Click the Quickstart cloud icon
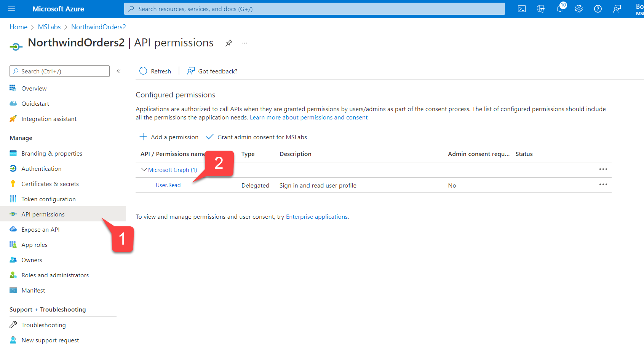 point(13,103)
